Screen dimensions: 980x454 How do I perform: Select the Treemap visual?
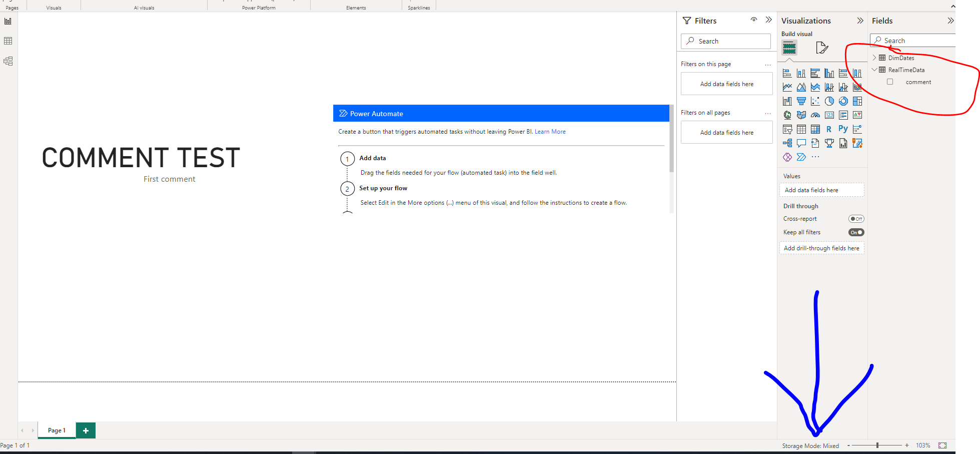pos(857,101)
